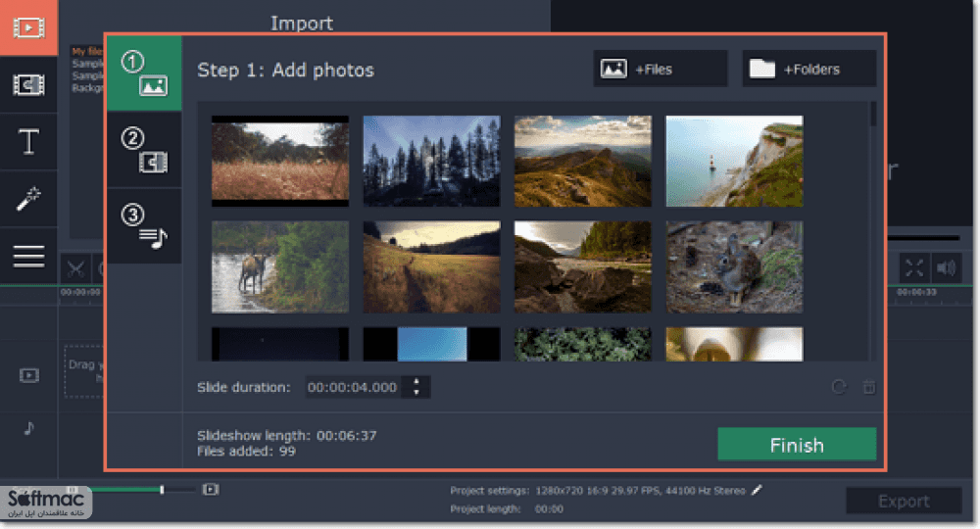The height and width of the screenshot is (529, 980).
Task: Open the More tools hamburger menu
Action: coord(28,256)
